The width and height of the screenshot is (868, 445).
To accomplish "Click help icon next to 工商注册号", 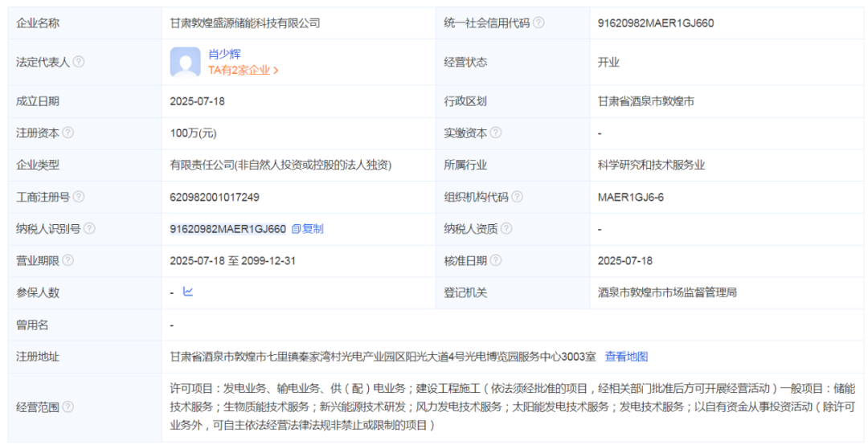I will pos(79,197).
